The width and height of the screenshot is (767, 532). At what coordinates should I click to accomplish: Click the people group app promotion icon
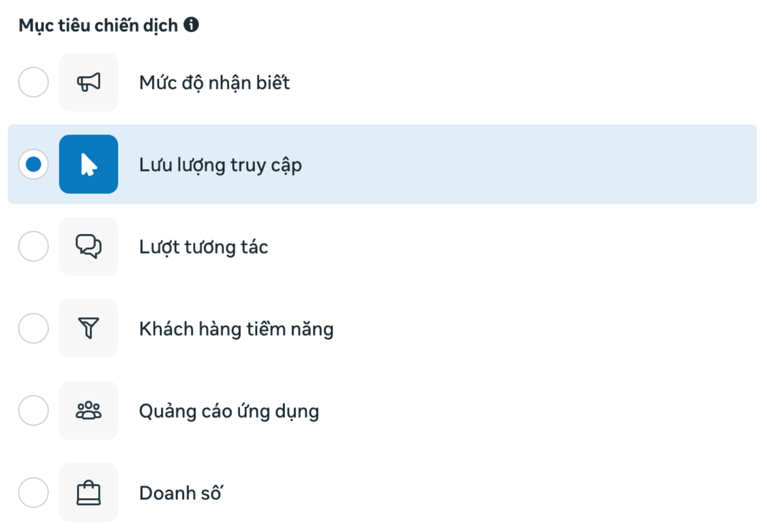pyautogui.click(x=88, y=410)
